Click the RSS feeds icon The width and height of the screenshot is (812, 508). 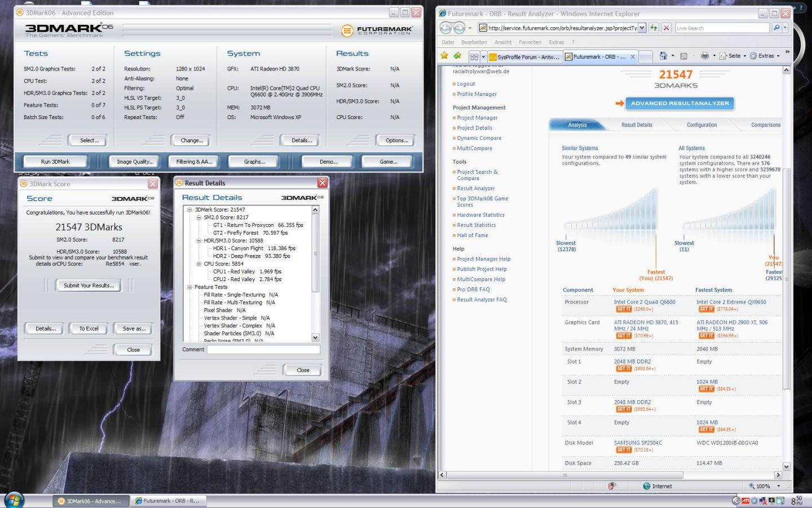click(684, 56)
